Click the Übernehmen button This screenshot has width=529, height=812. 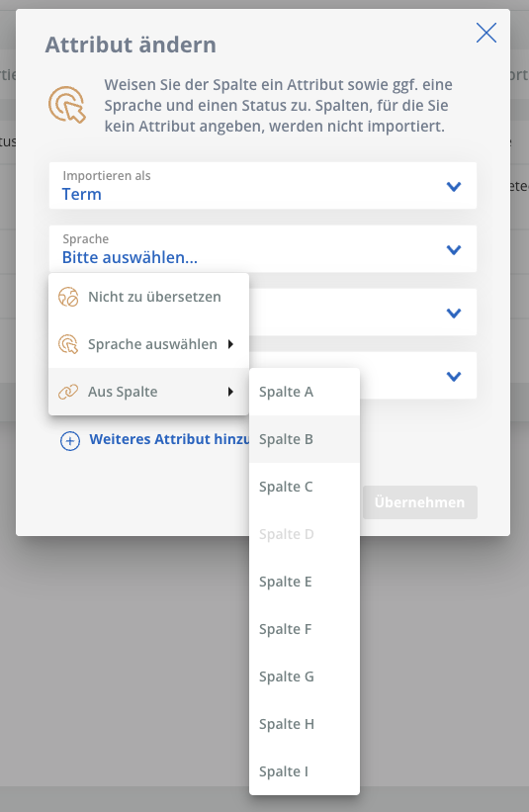point(420,502)
